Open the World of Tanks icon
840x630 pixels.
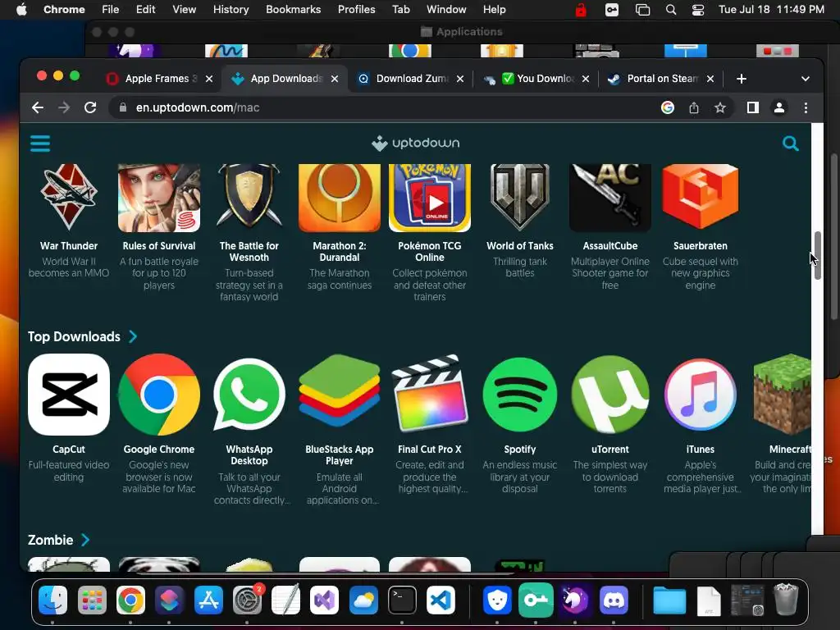tap(519, 198)
